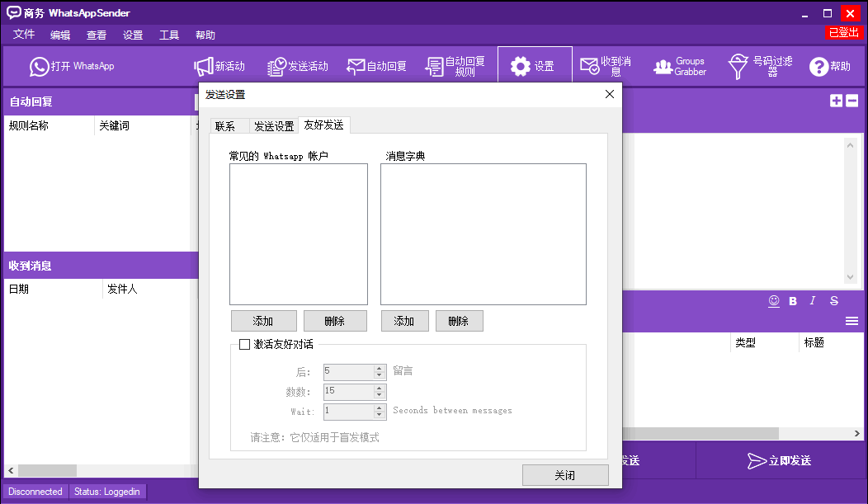Image resolution: width=868 pixels, height=504 pixels.
Task: Click 添加 under Whatsapp accounts list
Action: 263,321
